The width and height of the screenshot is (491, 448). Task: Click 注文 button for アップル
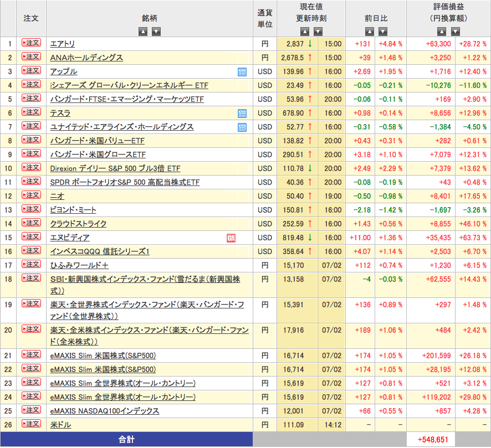click(32, 70)
